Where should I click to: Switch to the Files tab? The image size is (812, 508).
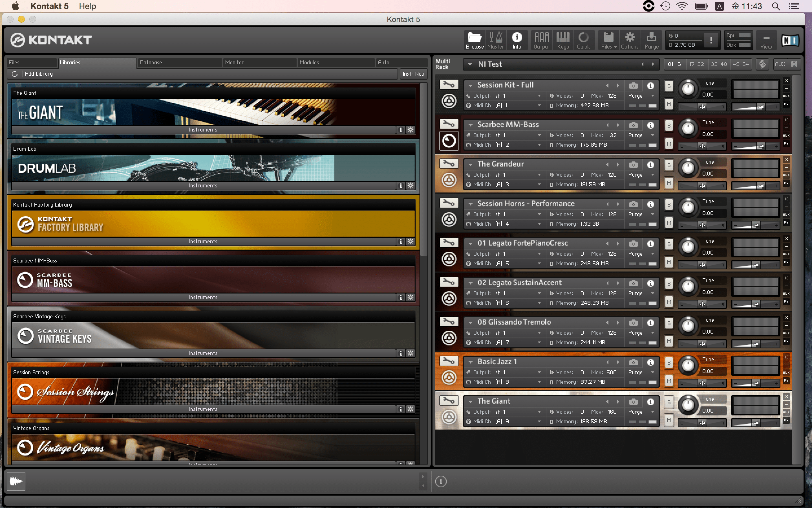point(32,62)
